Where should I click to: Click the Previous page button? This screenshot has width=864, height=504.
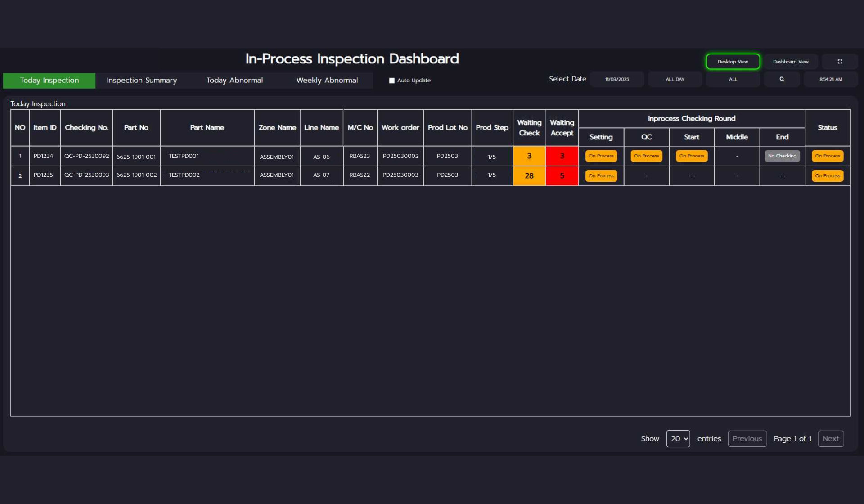click(747, 438)
